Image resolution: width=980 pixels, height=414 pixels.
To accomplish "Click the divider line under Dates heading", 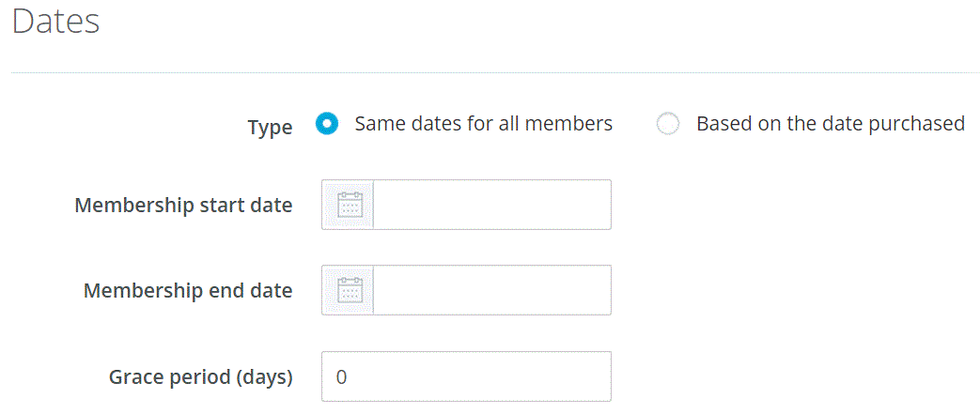I will [490, 72].
